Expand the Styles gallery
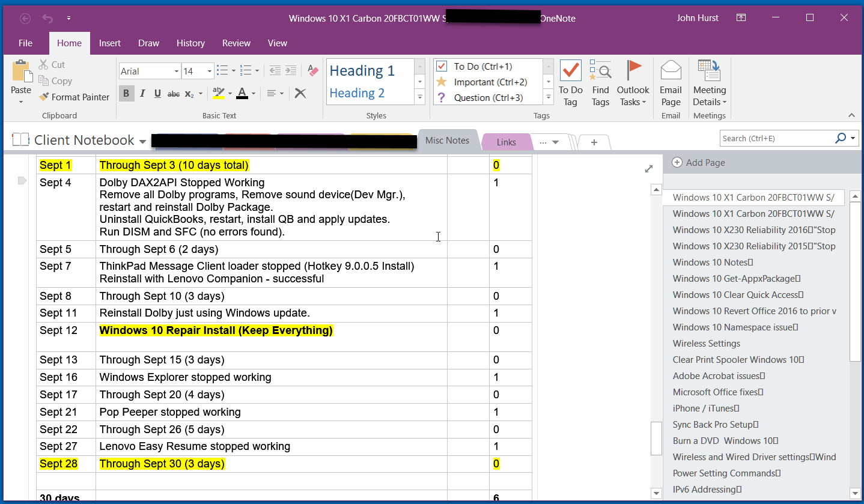The width and height of the screenshot is (864, 504). point(420,97)
